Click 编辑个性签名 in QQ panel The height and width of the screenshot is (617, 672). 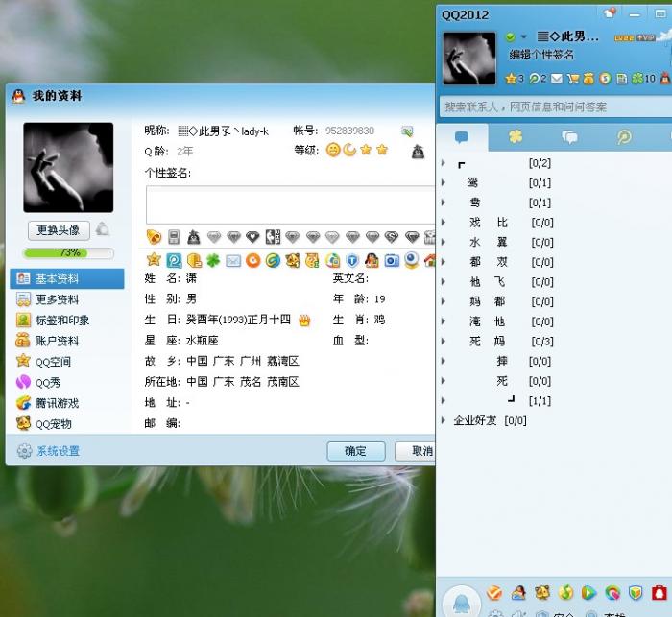(x=541, y=55)
